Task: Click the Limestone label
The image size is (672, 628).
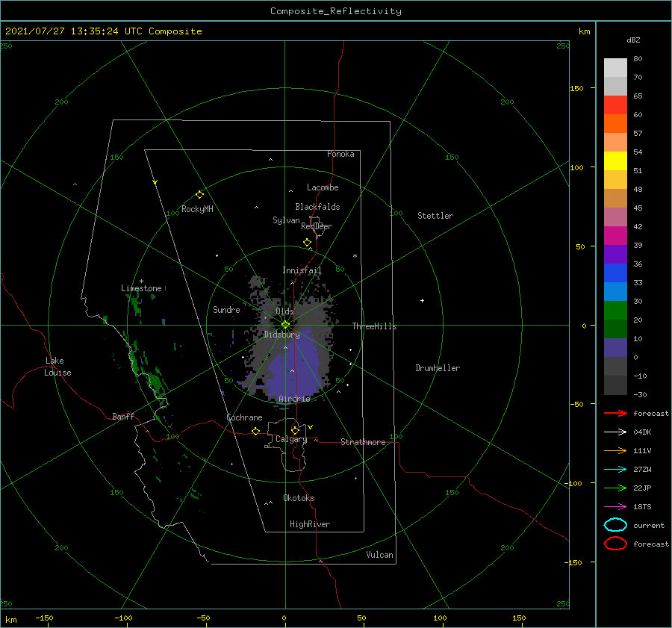Action: click(141, 288)
